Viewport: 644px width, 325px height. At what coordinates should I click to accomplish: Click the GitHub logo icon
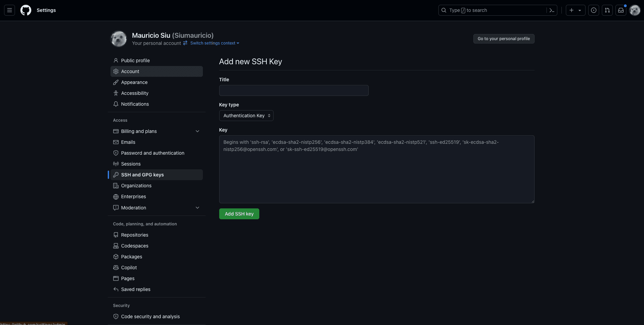(26, 10)
